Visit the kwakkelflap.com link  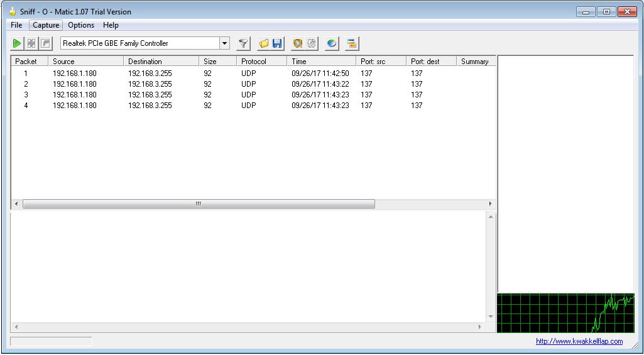click(x=579, y=341)
